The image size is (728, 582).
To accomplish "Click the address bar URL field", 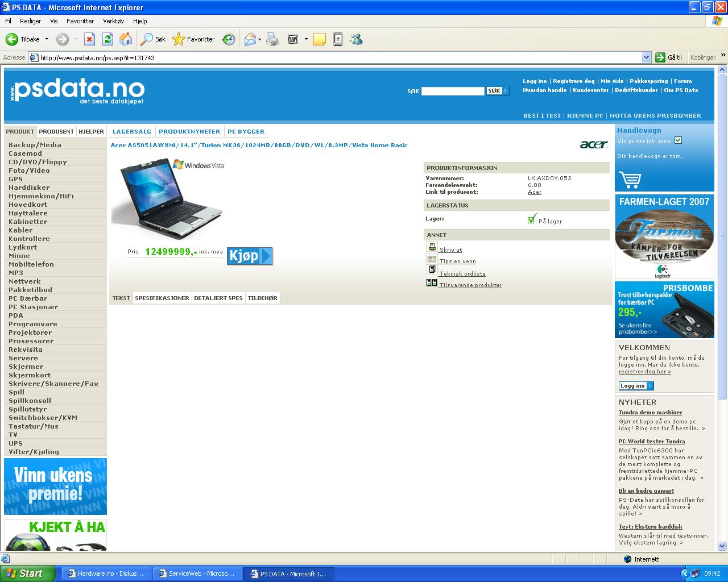I will click(x=340, y=57).
